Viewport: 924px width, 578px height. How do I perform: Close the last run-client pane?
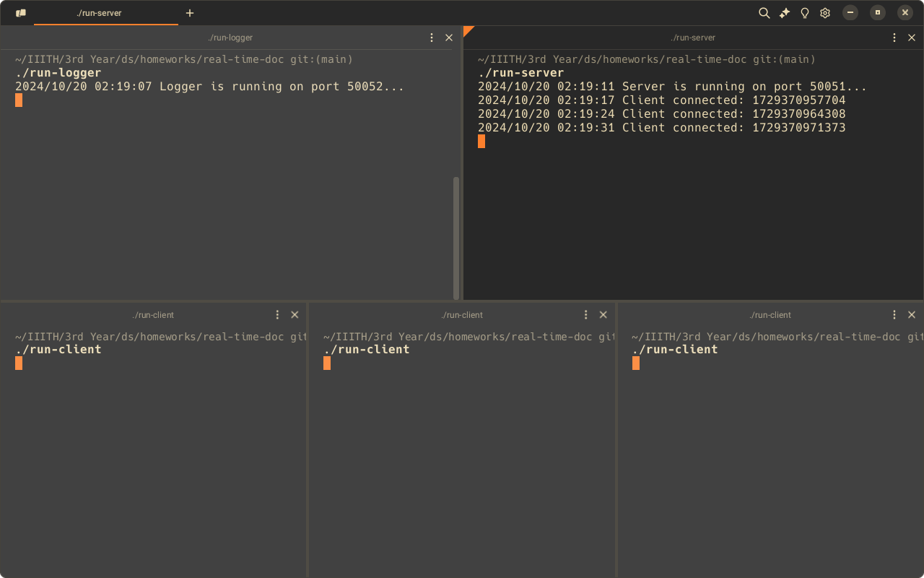point(912,315)
